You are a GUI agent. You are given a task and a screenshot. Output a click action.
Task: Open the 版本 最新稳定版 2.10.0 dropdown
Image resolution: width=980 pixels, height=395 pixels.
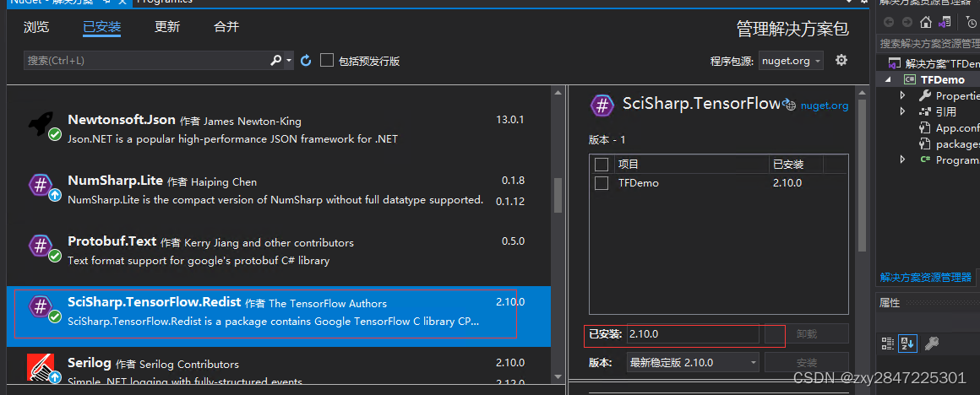(693, 363)
